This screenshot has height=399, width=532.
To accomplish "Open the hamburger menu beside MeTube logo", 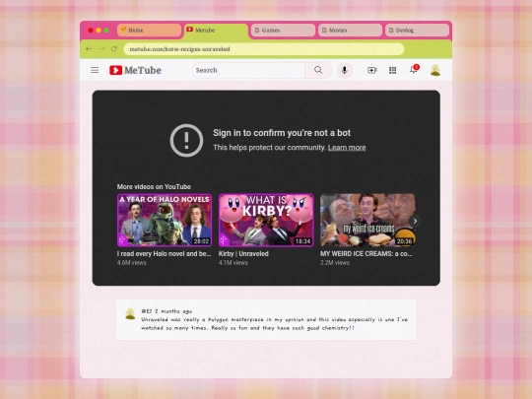I will [x=95, y=70].
